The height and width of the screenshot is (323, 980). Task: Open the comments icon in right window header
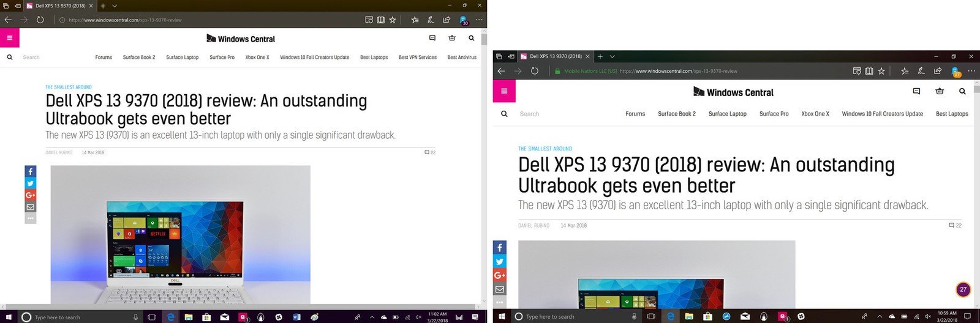click(916, 91)
